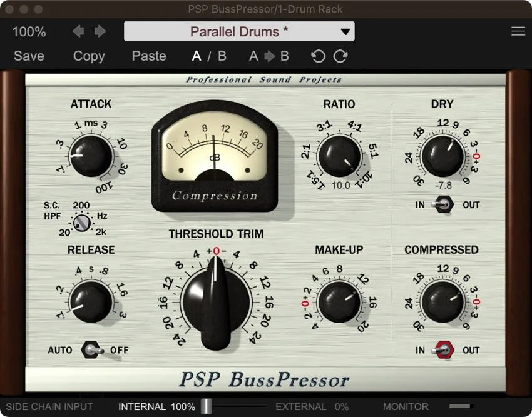Click the MONITOR option in the bottom bar
532x417 pixels.
405,406
